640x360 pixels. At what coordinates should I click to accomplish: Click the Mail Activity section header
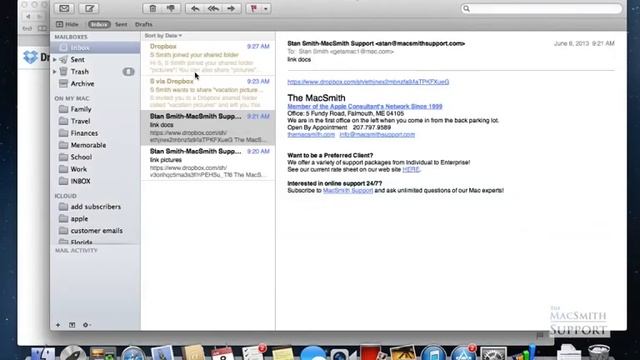(x=76, y=250)
